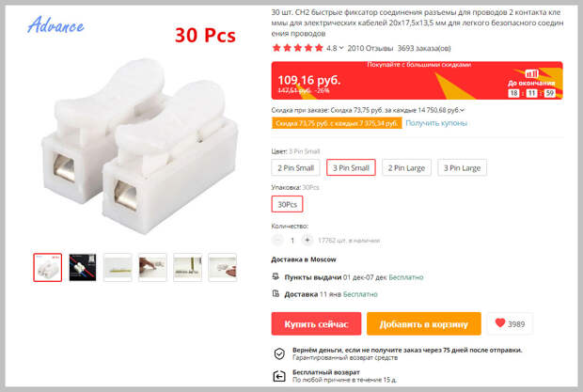Click the heart wishlist icon showing 3989
Image resolution: width=583 pixels, height=392 pixels.
coord(500,323)
